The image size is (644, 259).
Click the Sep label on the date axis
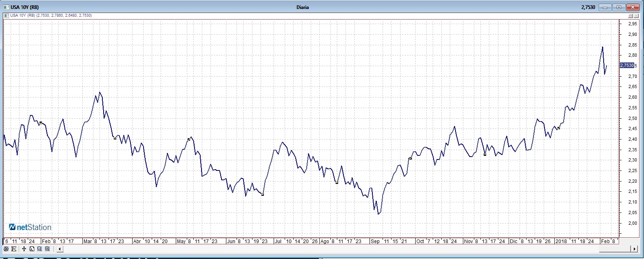click(375, 241)
